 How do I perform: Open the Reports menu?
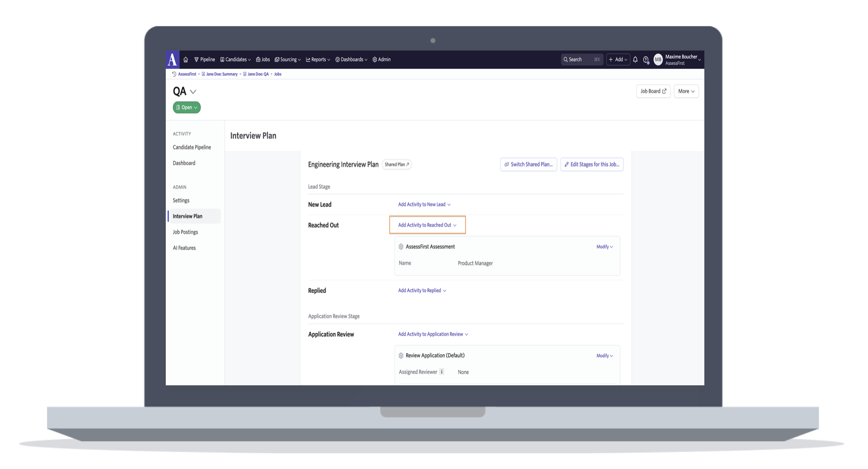[318, 59]
